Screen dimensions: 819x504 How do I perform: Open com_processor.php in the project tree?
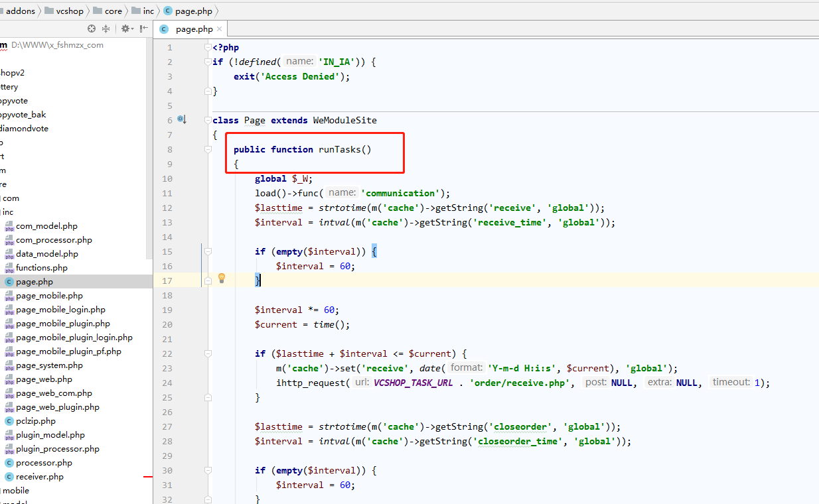tap(54, 240)
